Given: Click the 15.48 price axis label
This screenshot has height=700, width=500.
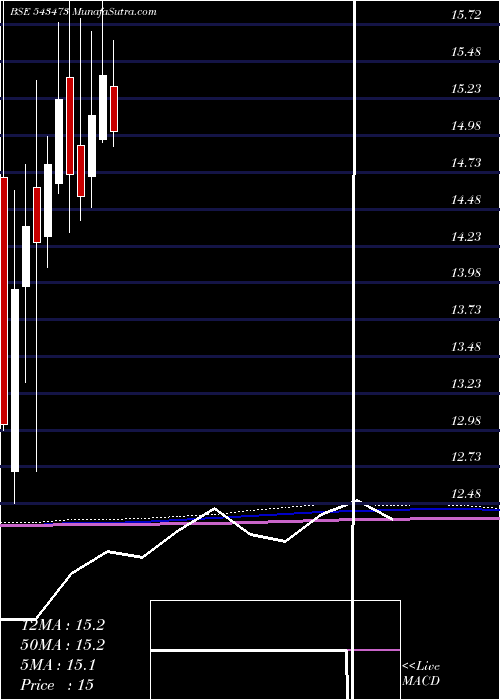Looking at the screenshot, I should [466, 52].
